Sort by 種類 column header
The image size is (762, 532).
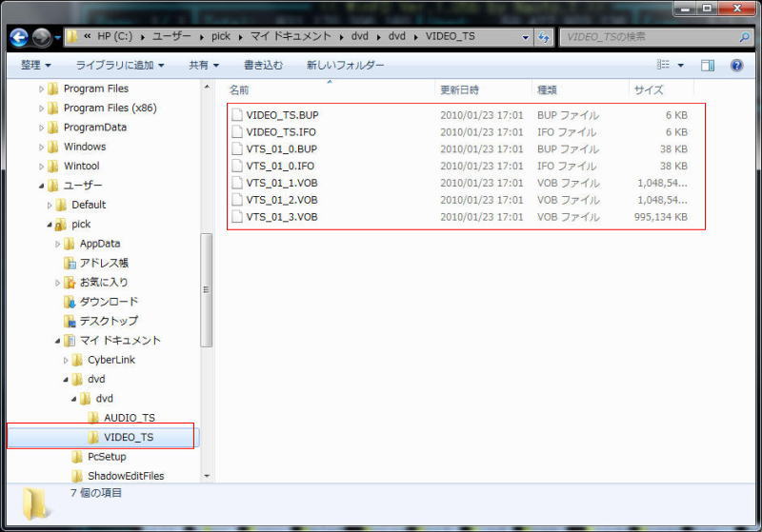point(580,89)
